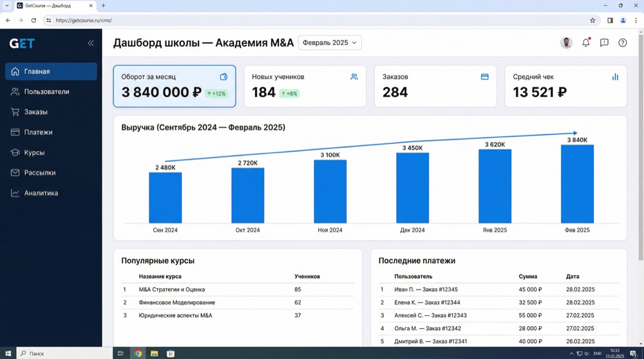Open payment Иван П. — Заказ #12345
The height and width of the screenshot is (359, 644).
point(426,290)
